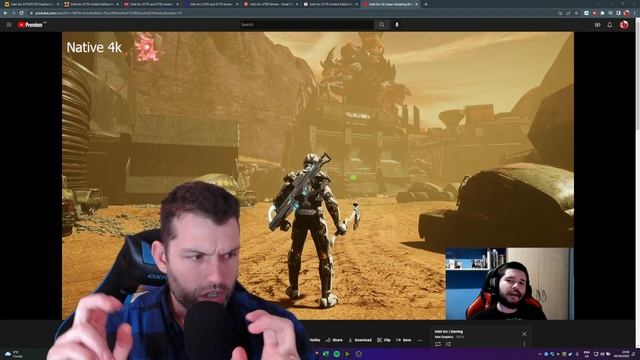Toggle playlist loop icon

(x=438, y=344)
